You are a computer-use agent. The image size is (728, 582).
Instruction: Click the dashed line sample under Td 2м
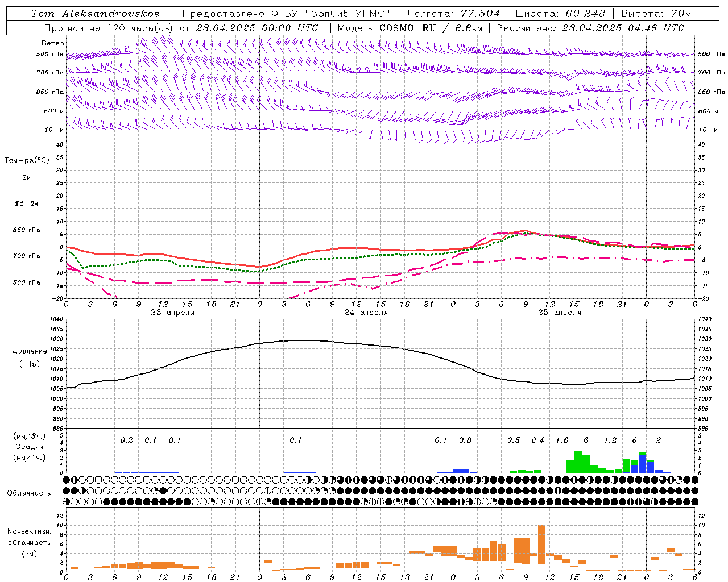pos(25,210)
